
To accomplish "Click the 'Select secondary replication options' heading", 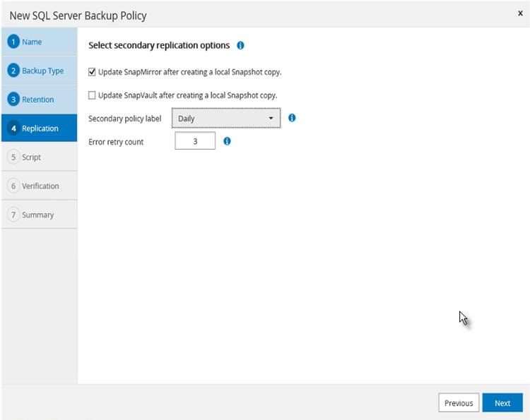I will 159,46.
